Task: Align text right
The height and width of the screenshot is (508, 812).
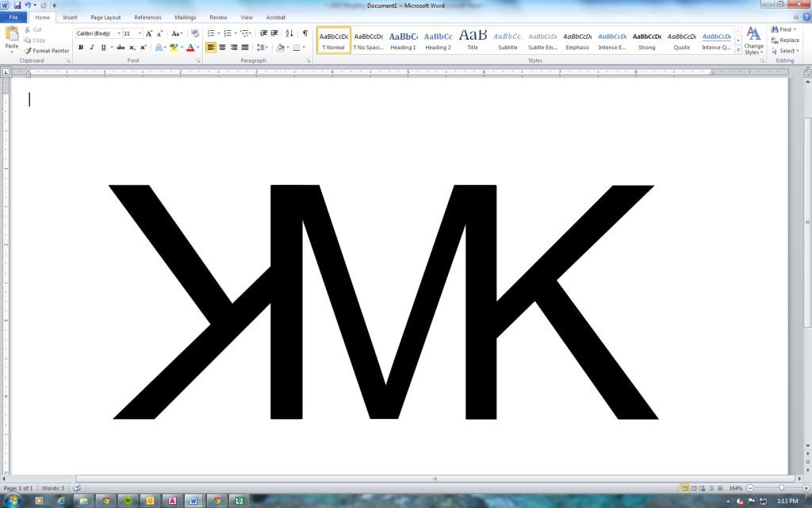Action: (234, 48)
